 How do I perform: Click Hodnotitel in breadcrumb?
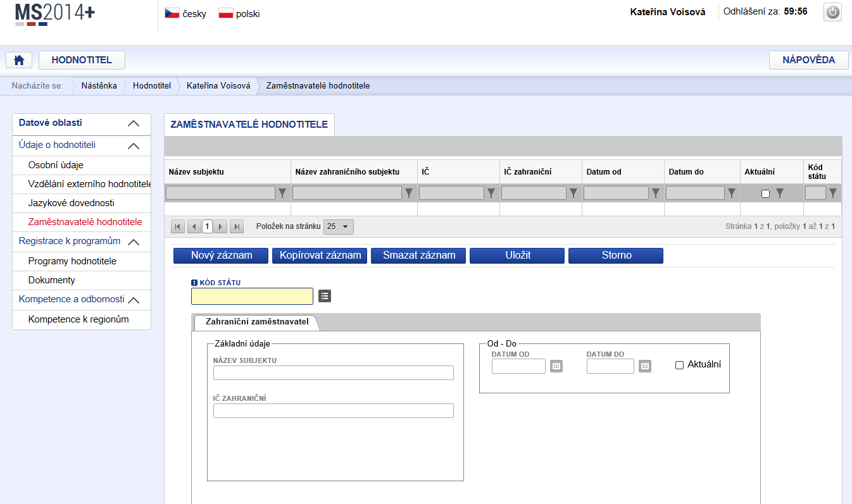(152, 86)
